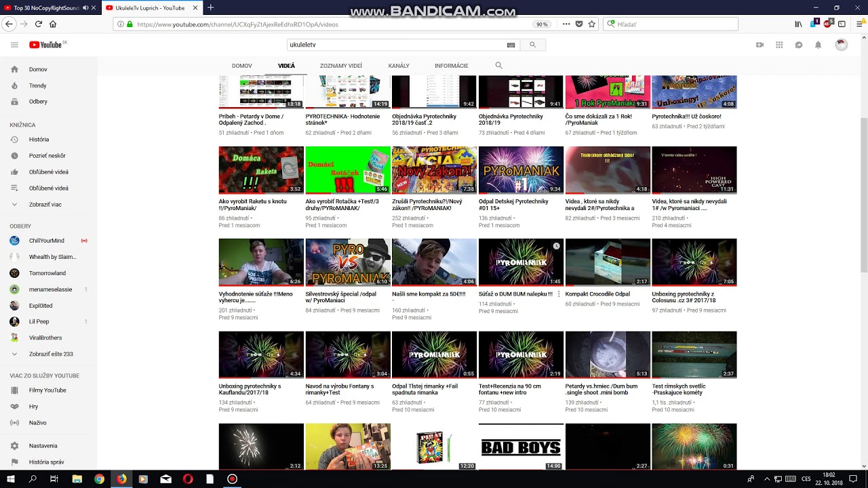Bookmark this page with the star icon
This screenshot has width=868, height=488.
[592, 24]
